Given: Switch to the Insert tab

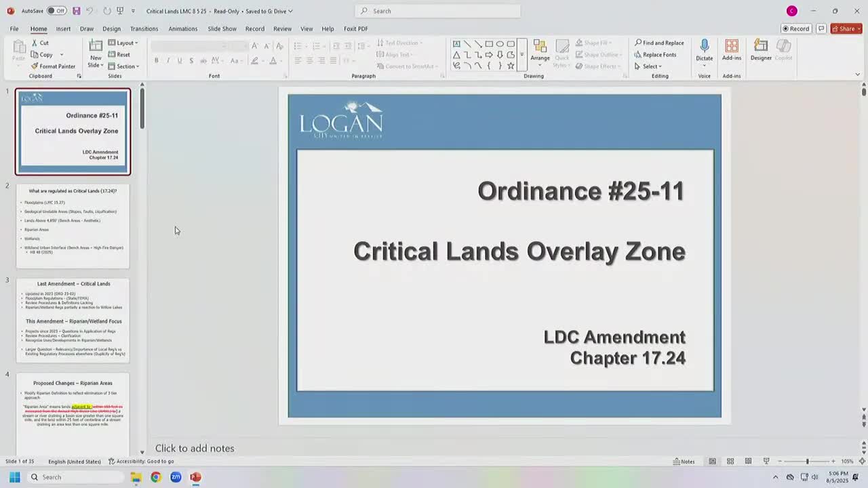Looking at the screenshot, I should [63, 28].
